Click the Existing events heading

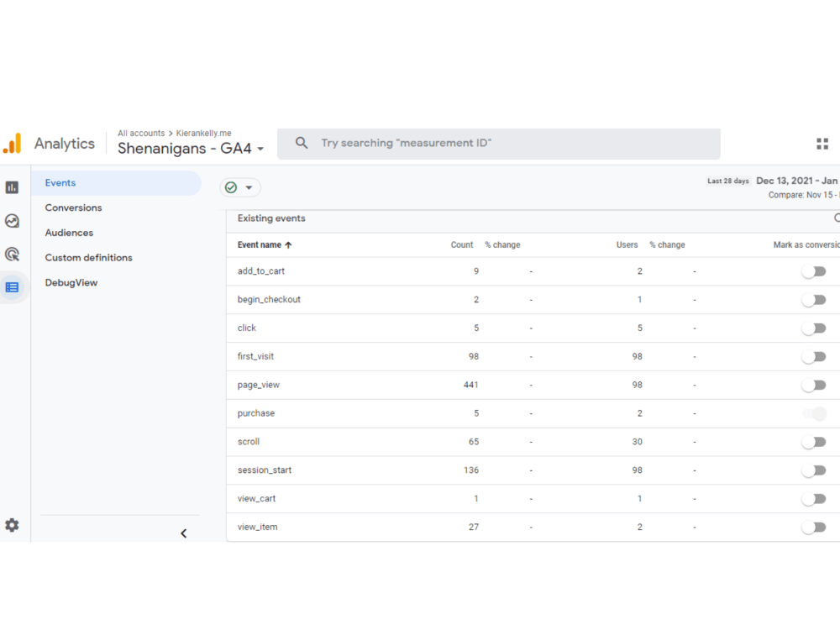(x=271, y=218)
